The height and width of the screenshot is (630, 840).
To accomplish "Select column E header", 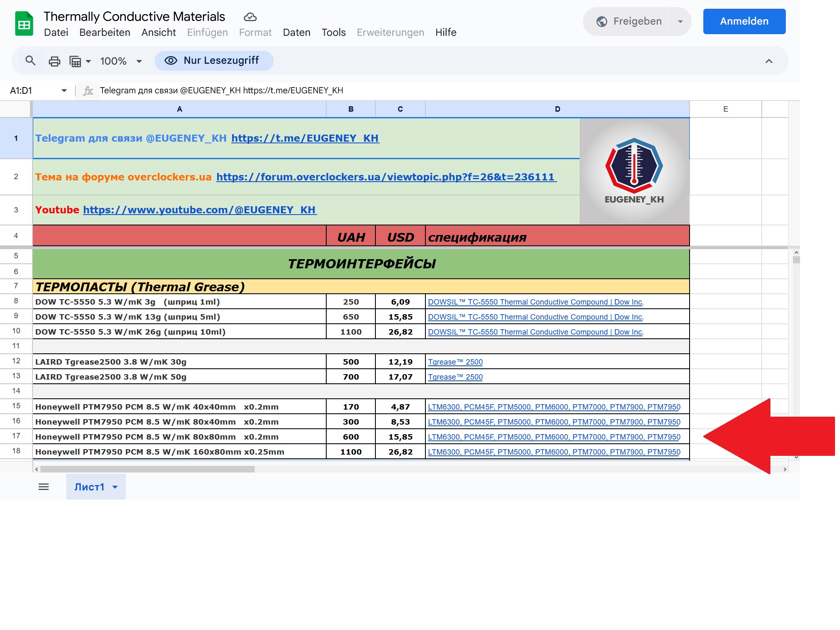I will pos(725,109).
